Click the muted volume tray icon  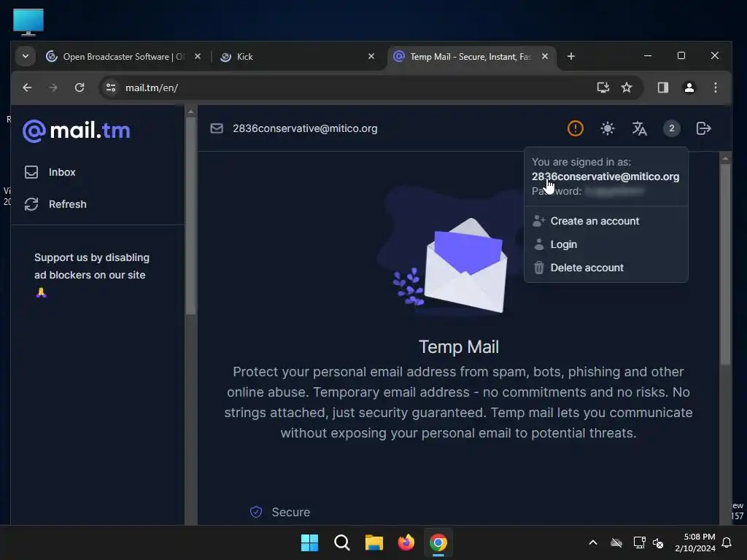click(x=658, y=542)
